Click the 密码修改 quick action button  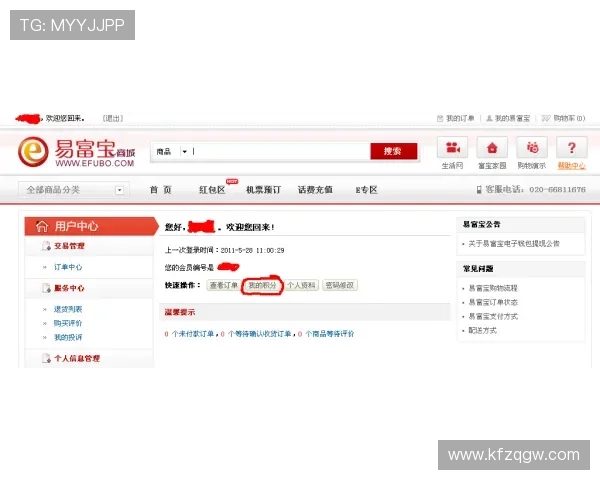(x=340, y=285)
